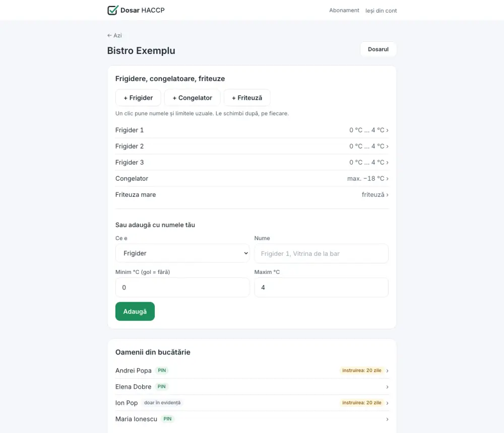Select the name 'Maria Ionescu'
The width and height of the screenshot is (504, 433).
pyautogui.click(x=136, y=419)
